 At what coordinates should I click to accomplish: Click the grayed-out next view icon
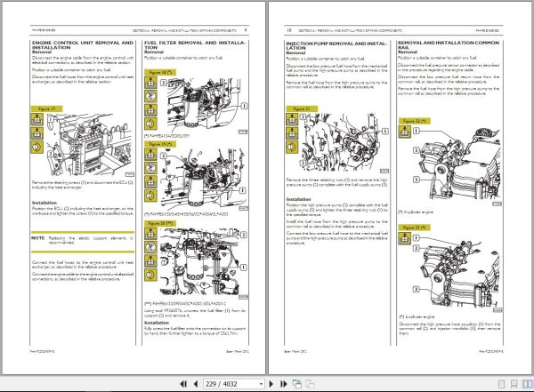click(310, 384)
